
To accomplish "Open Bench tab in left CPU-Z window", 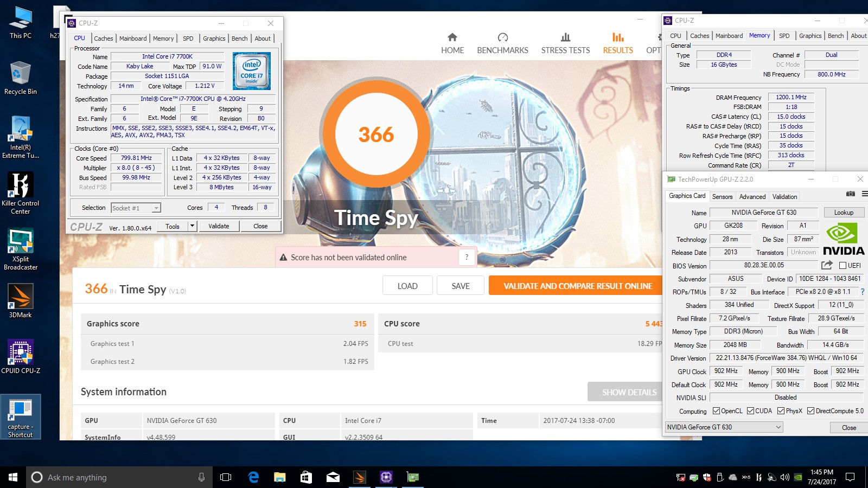I will pyautogui.click(x=239, y=38).
